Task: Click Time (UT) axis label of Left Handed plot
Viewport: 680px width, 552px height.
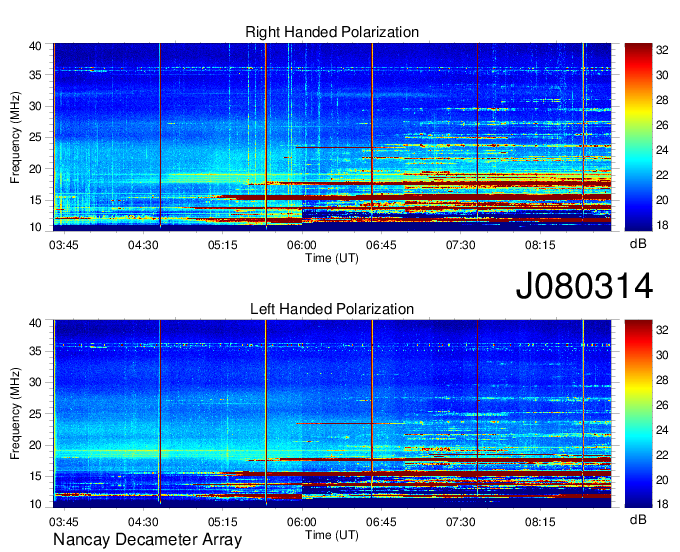Action: pyautogui.click(x=332, y=535)
